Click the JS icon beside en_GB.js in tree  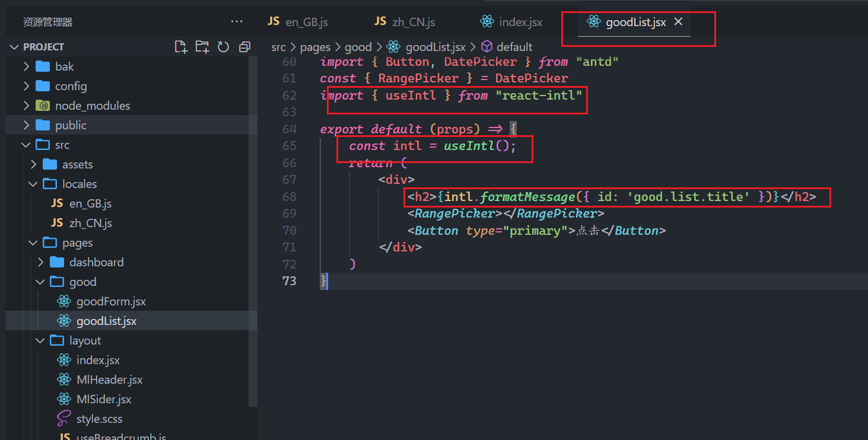57,203
